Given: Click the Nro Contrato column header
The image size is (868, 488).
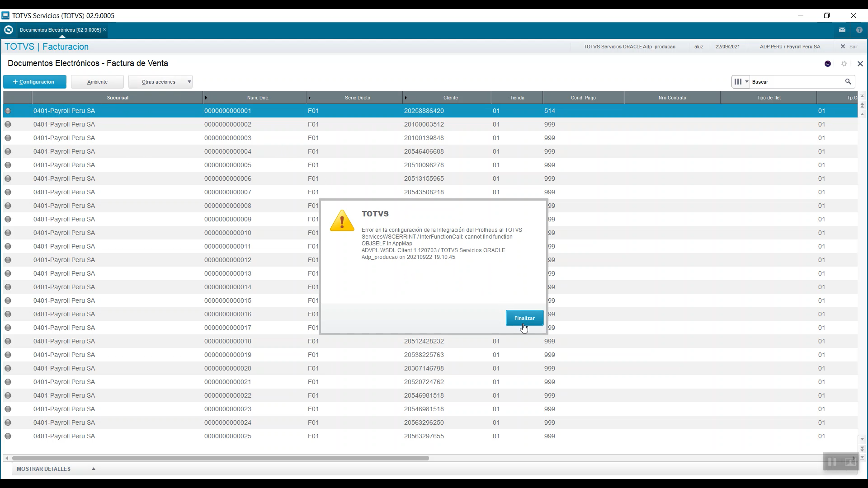Looking at the screenshot, I should click(672, 98).
